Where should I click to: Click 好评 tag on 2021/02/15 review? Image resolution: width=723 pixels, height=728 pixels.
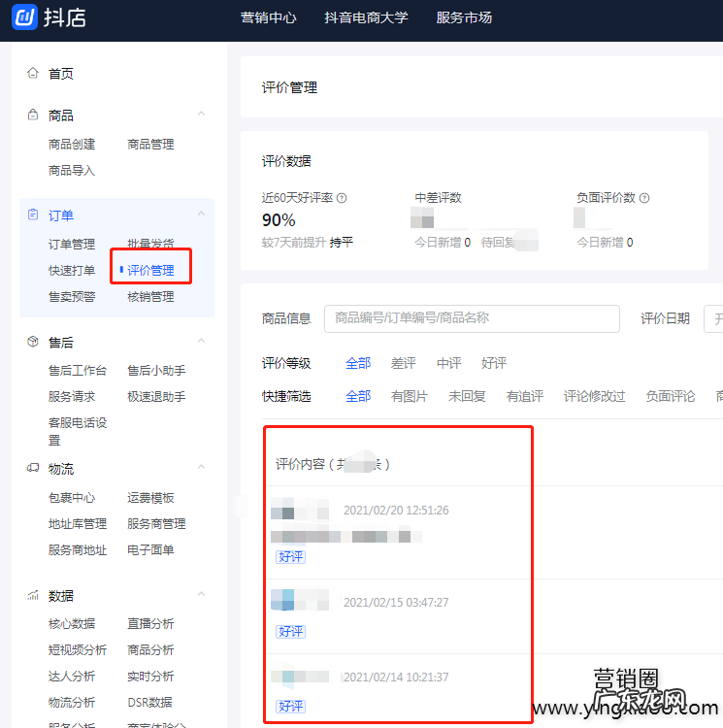point(290,631)
